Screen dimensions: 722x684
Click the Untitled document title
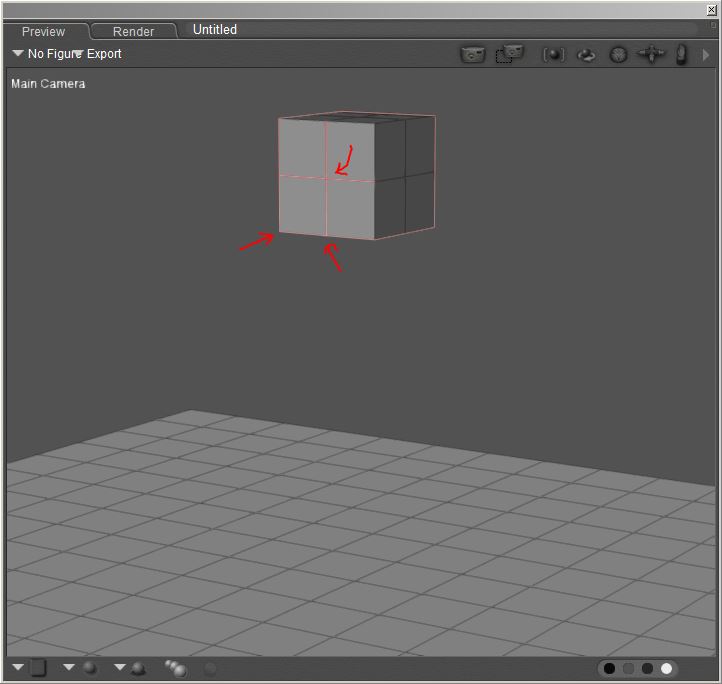click(215, 29)
